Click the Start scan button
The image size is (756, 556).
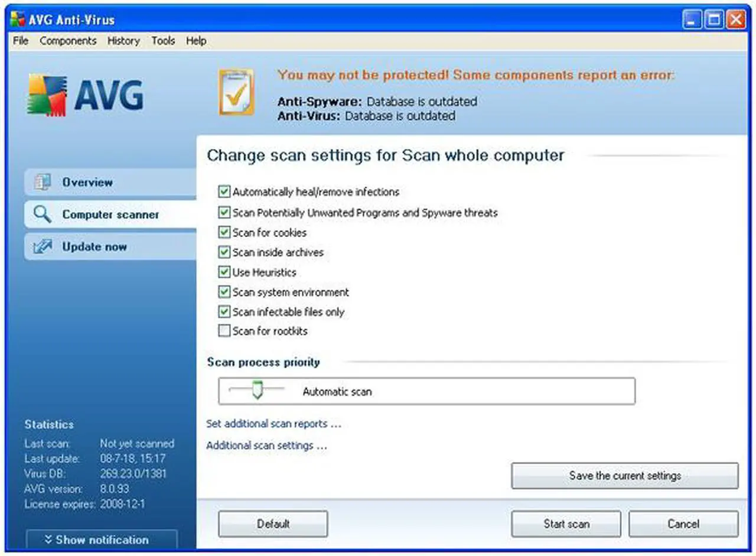[x=566, y=524]
